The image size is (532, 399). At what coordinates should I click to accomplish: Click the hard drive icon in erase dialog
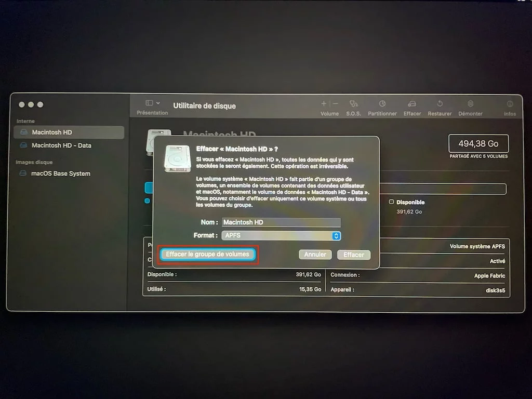[178, 158]
